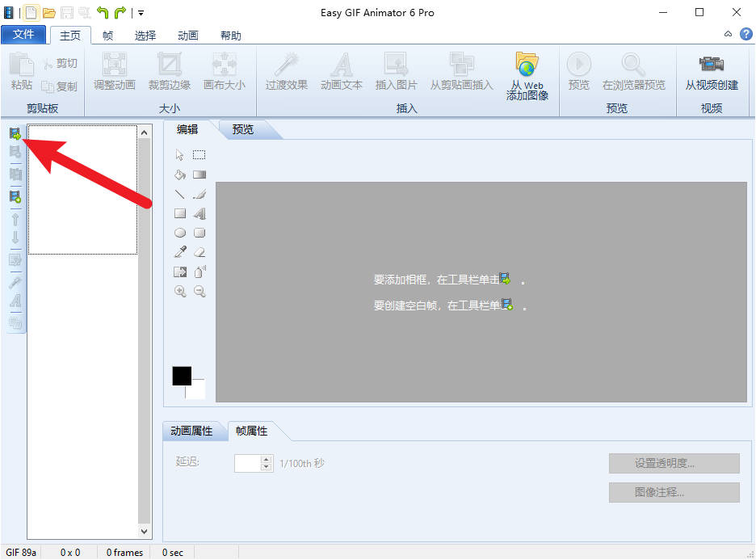
Task: Select the gradient fill tool
Action: [x=199, y=175]
